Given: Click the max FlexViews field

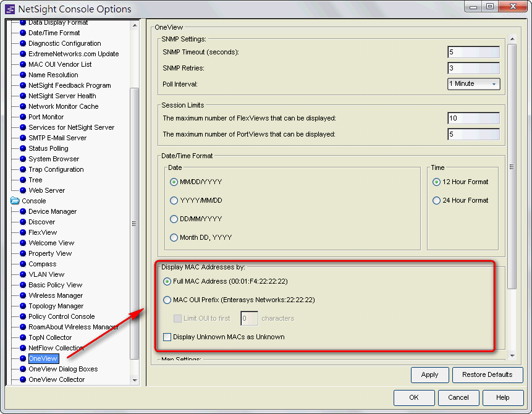Looking at the screenshot, I should [x=474, y=119].
